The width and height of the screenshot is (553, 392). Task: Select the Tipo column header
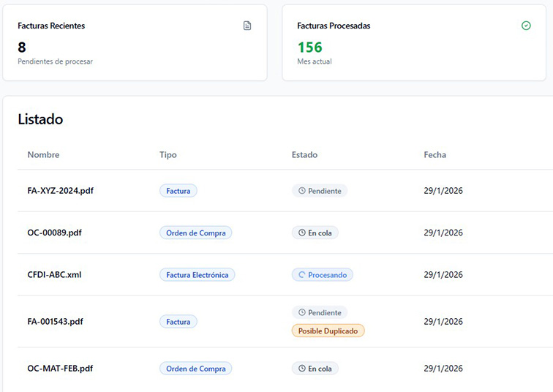tap(168, 155)
